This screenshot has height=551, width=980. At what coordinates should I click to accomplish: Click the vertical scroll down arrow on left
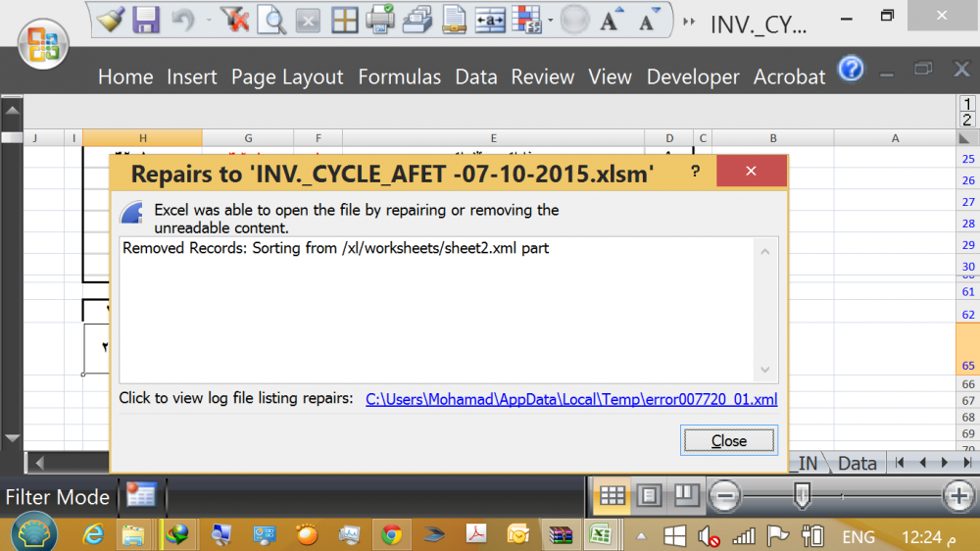(x=12, y=438)
